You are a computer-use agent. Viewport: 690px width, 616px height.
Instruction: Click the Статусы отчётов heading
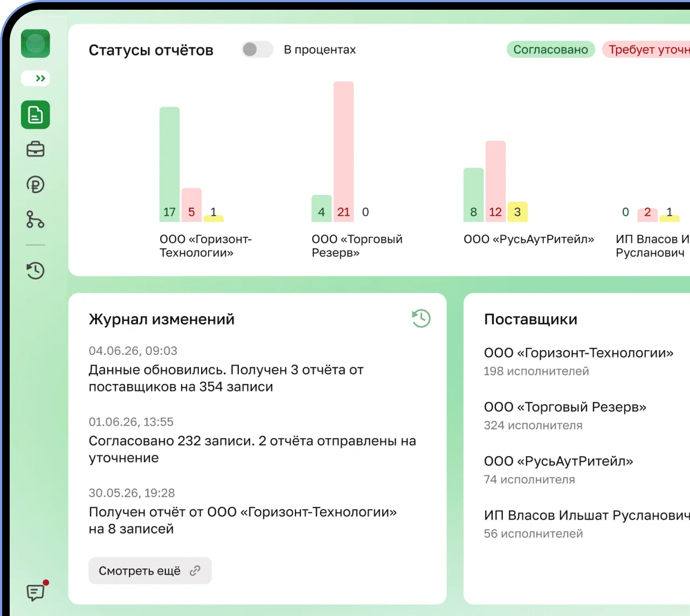[151, 50]
